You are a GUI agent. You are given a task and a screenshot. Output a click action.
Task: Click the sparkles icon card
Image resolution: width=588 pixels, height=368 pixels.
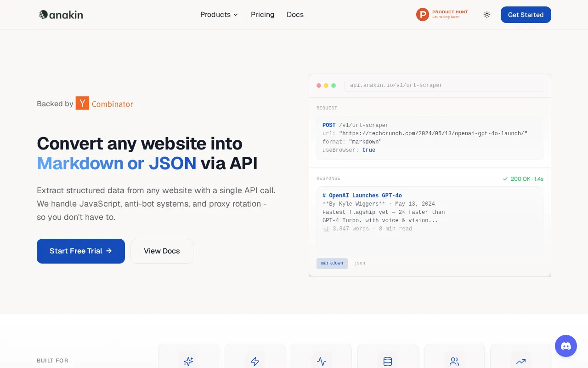[x=188, y=356]
